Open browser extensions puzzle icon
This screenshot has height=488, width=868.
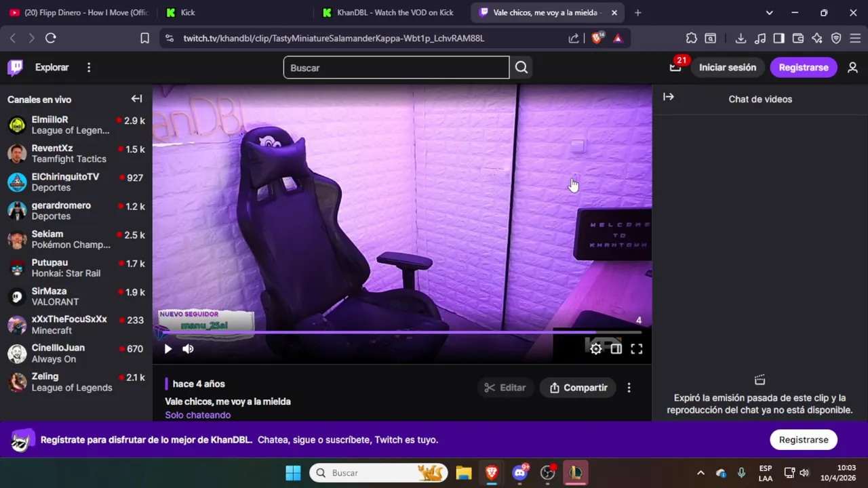pyautogui.click(x=691, y=38)
